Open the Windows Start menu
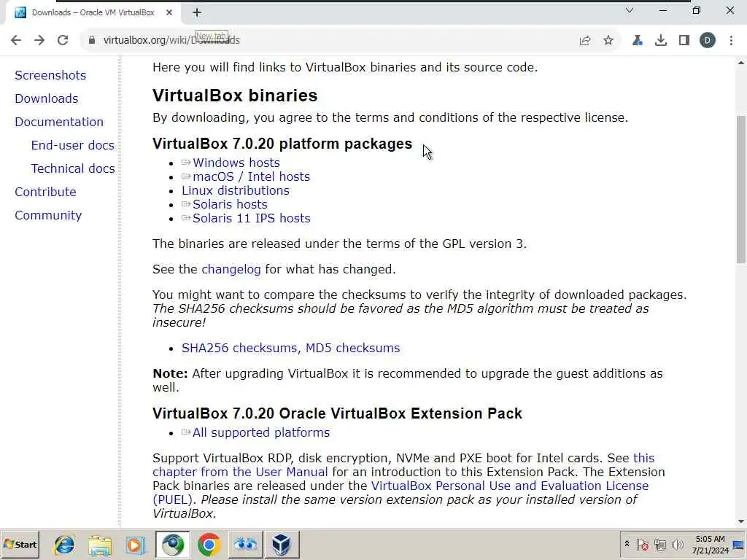 pos(20,544)
